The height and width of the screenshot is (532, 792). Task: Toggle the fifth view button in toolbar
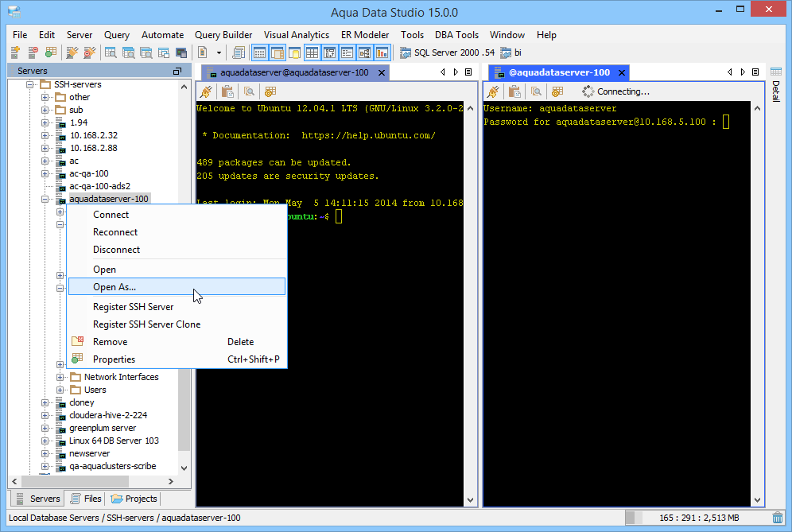(330, 52)
